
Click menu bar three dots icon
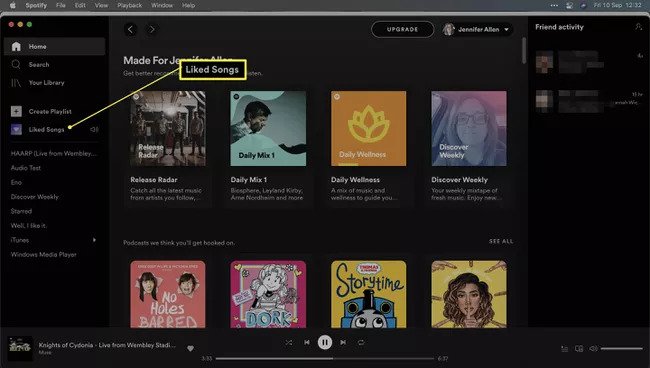(x=554, y=5)
